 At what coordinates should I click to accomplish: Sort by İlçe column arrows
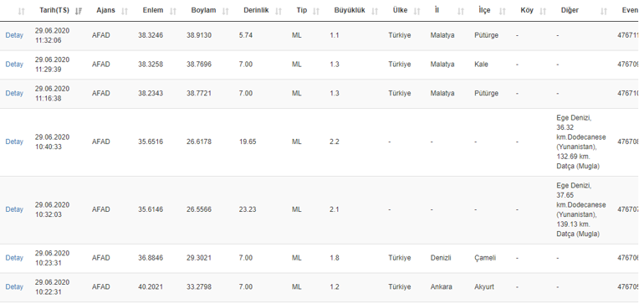tap(503, 11)
